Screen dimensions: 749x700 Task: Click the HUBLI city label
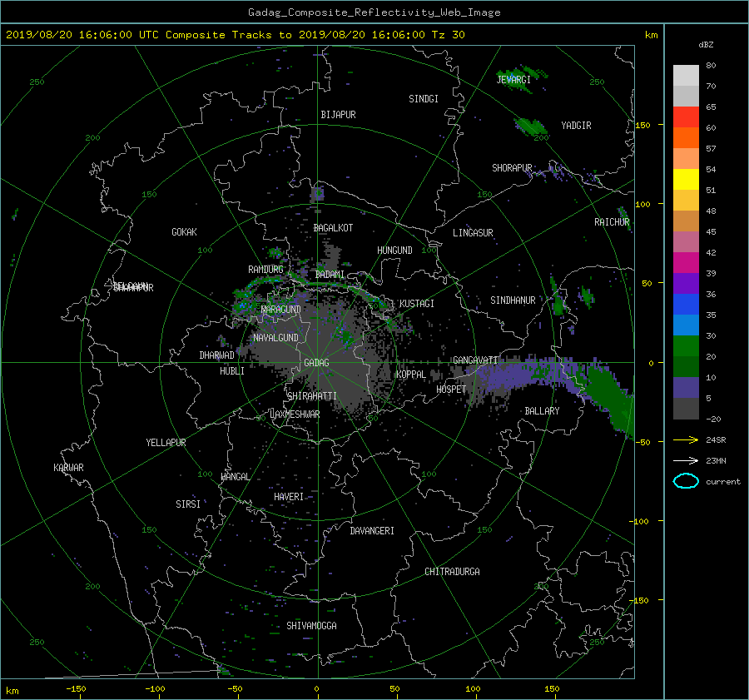(x=231, y=371)
